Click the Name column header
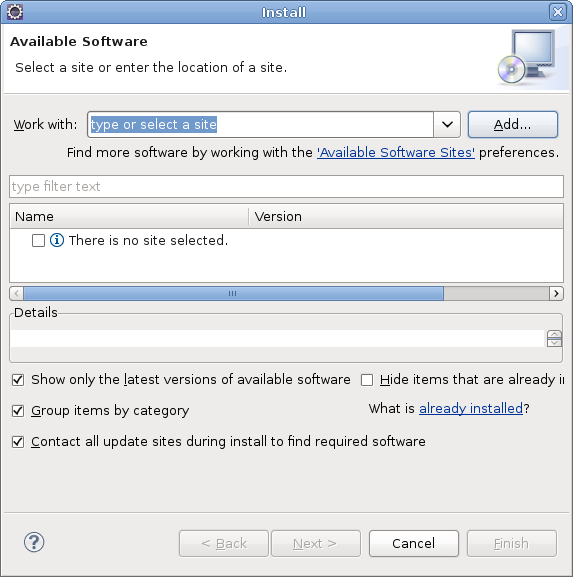The height and width of the screenshot is (577, 573). [129, 216]
